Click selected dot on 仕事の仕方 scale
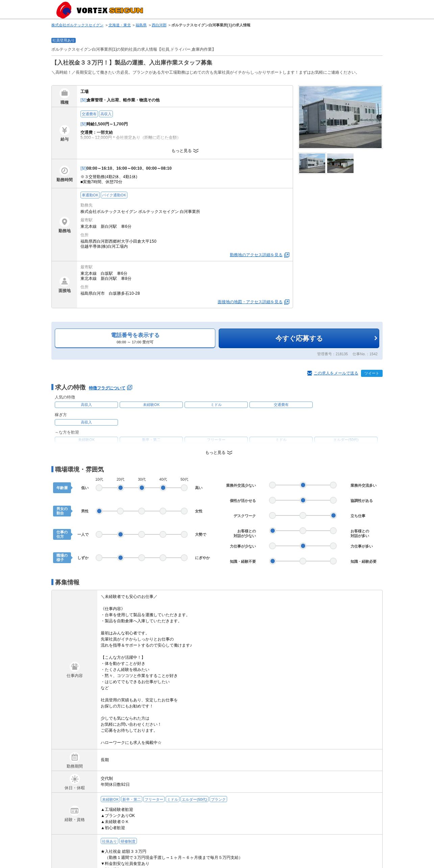Screen dimensions: 434x868 coord(120,534)
